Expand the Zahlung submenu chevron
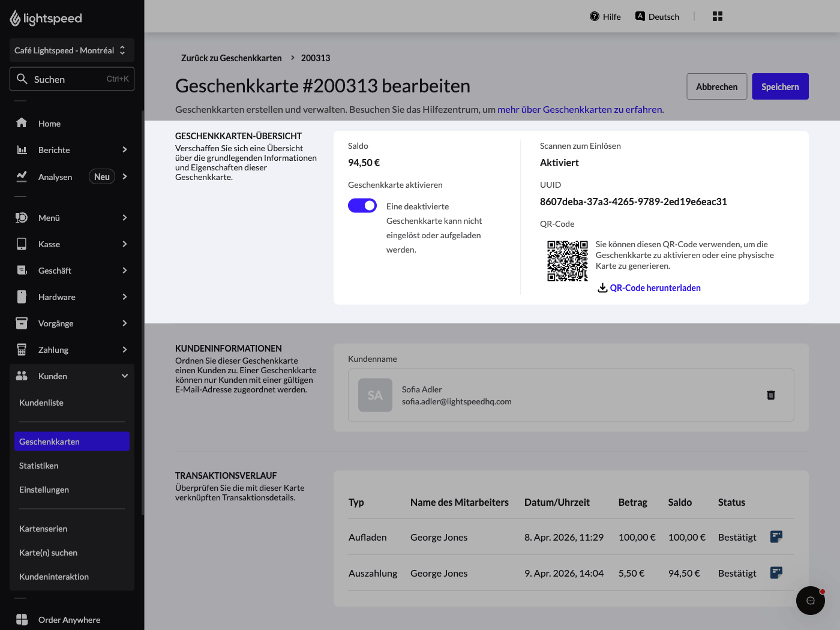The width and height of the screenshot is (840, 630). 125,349
